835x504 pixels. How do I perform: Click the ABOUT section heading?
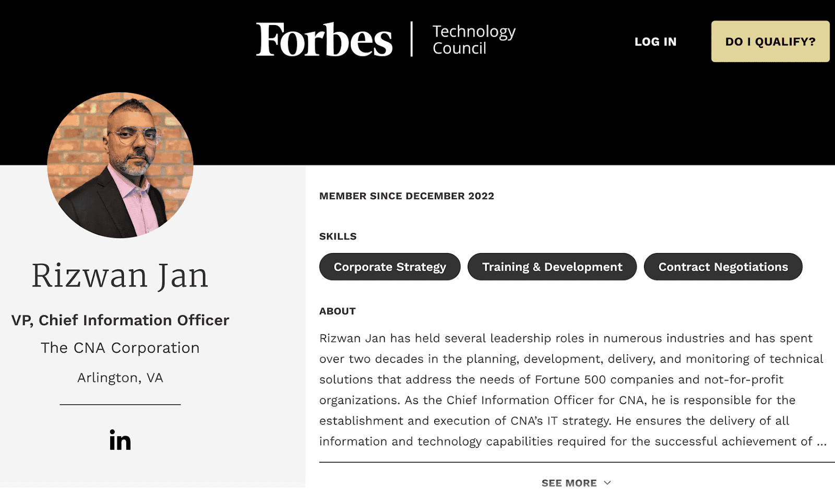(x=337, y=311)
